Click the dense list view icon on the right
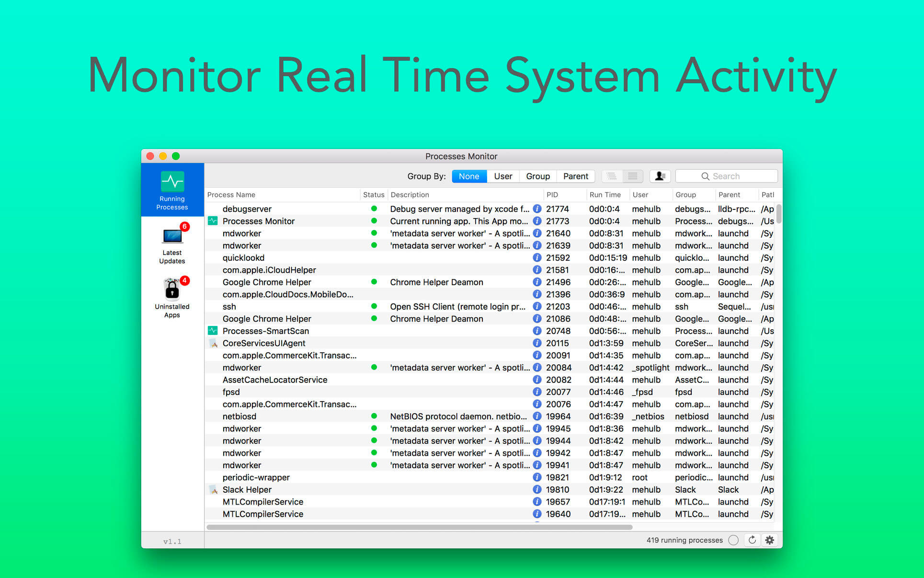924x578 pixels. [x=633, y=176]
